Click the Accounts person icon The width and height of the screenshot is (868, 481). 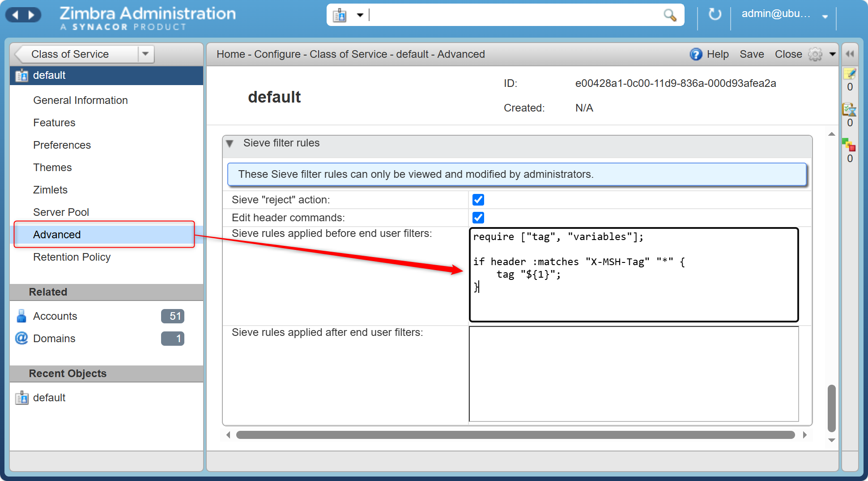click(21, 316)
